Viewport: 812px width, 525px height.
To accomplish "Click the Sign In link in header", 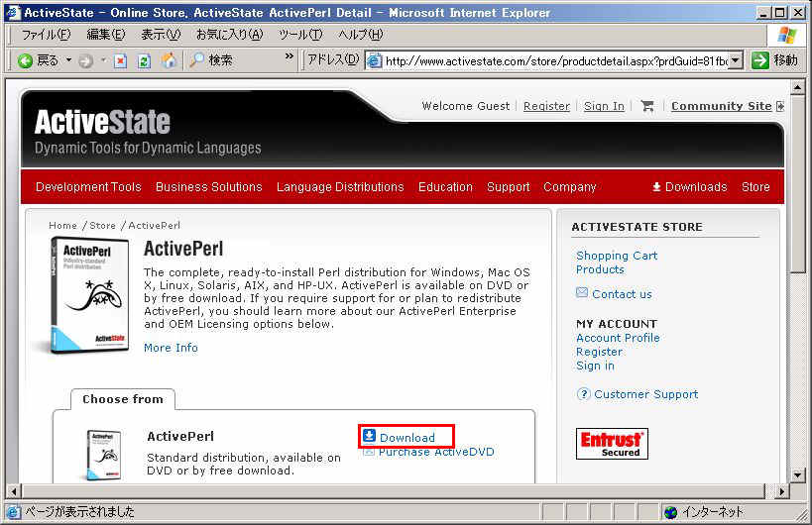I will coord(604,106).
